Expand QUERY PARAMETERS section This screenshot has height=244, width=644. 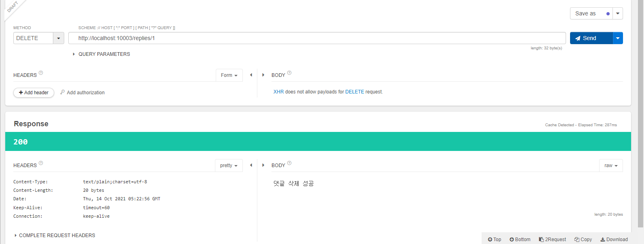tap(101, 54)
